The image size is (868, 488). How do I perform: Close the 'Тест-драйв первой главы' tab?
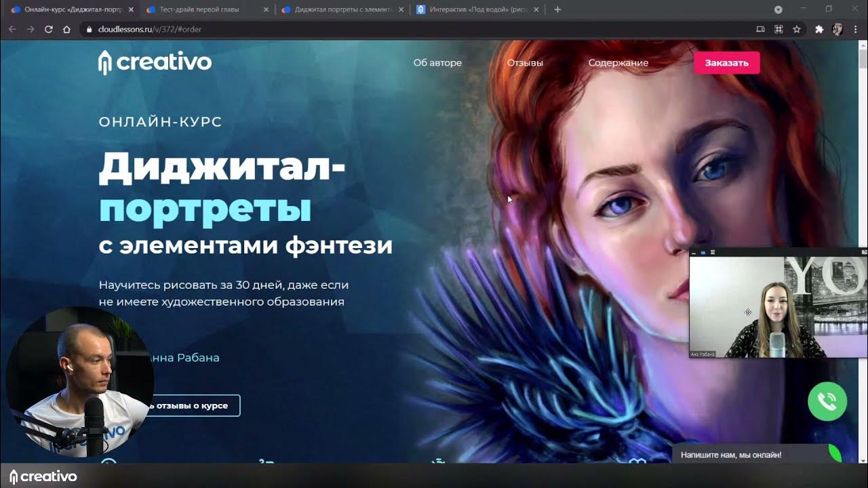pos(266,9)
